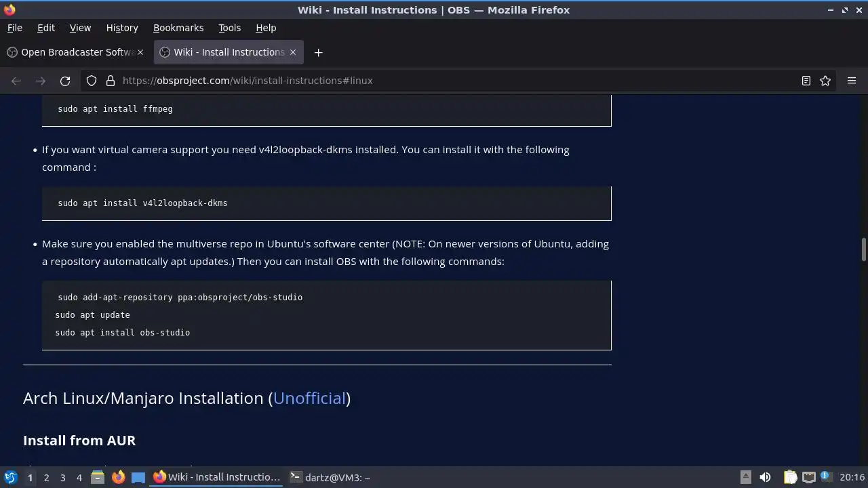Click the 'sudo apt install obs-studio' line
Viewport: 868px width, 488px height.
click(122, 332)
